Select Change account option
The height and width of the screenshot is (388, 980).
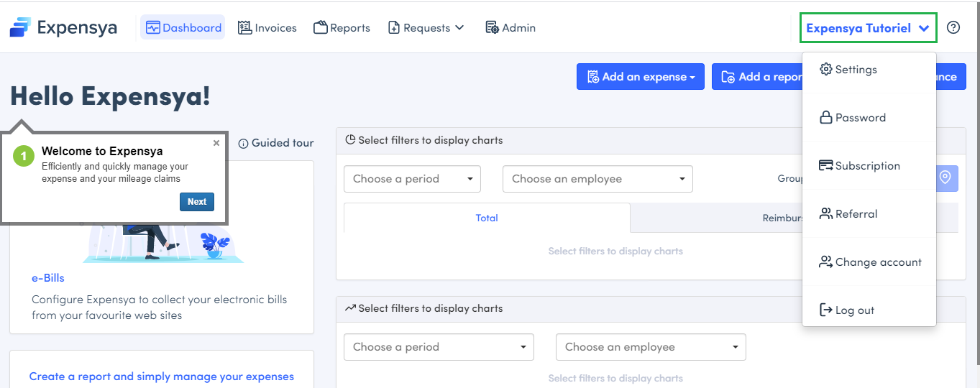click(878, 262)
